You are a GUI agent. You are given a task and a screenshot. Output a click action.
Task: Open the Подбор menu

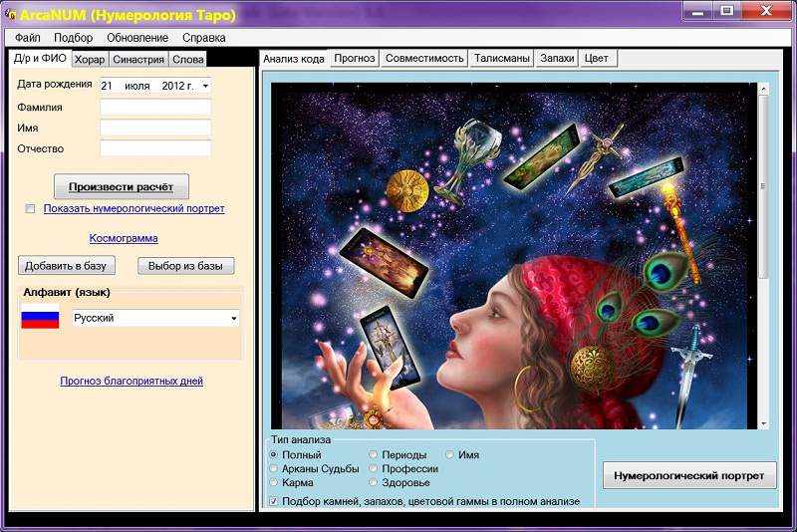coord(73,38)
